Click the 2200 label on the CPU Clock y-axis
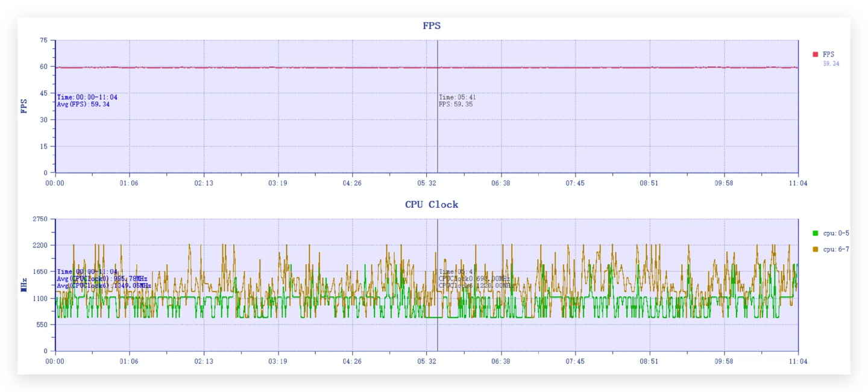The image size is (868, 392). [x=40, y=245]
